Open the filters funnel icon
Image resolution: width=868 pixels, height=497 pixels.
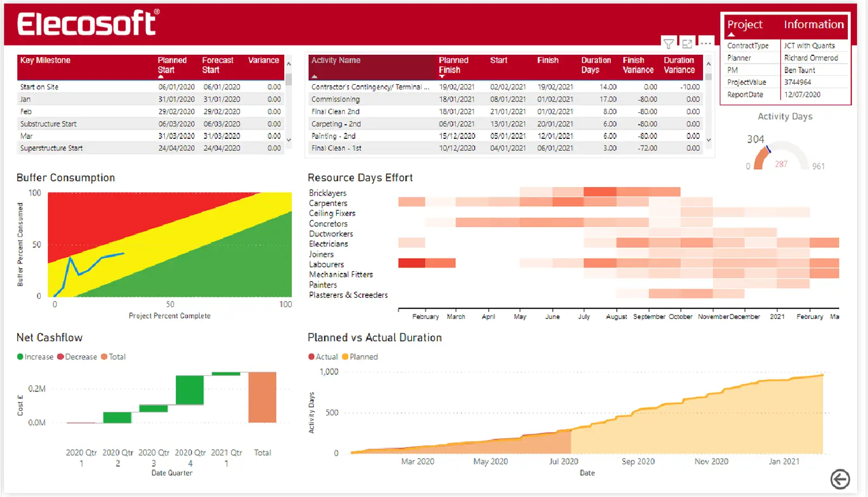(668, 43)
